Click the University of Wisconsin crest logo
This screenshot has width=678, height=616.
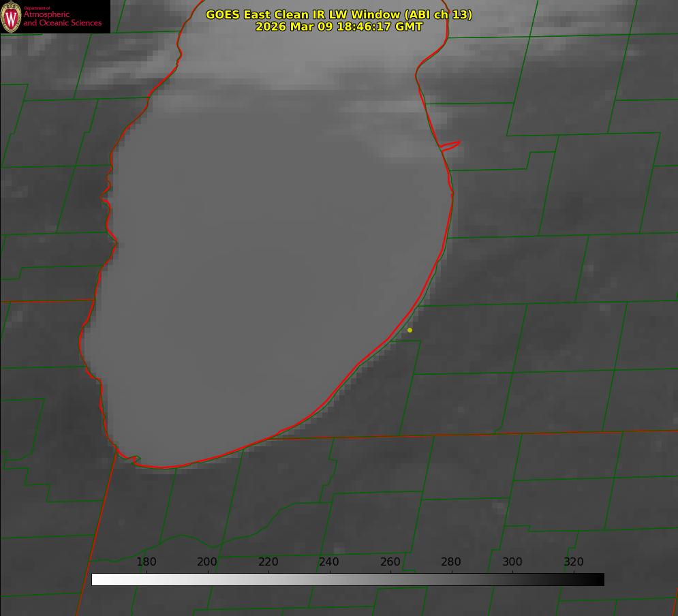click(x=11, y=16)
